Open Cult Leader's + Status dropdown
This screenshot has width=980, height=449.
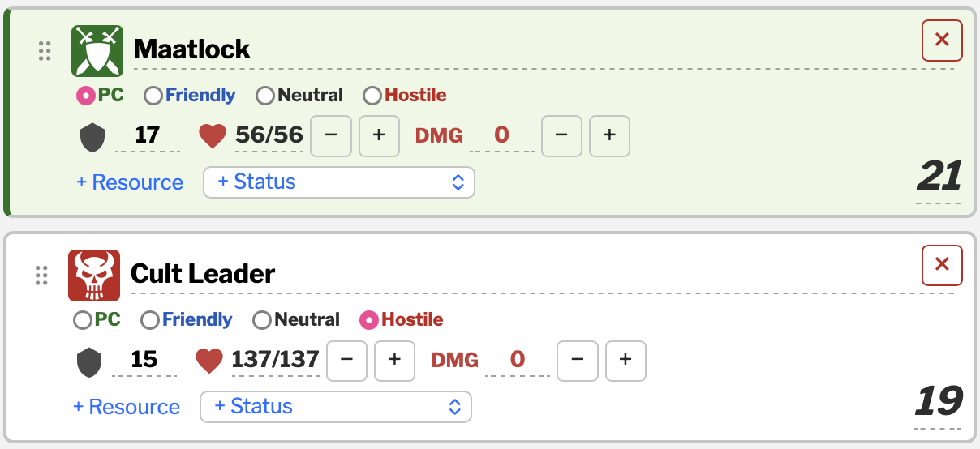[x=335, y=407]
